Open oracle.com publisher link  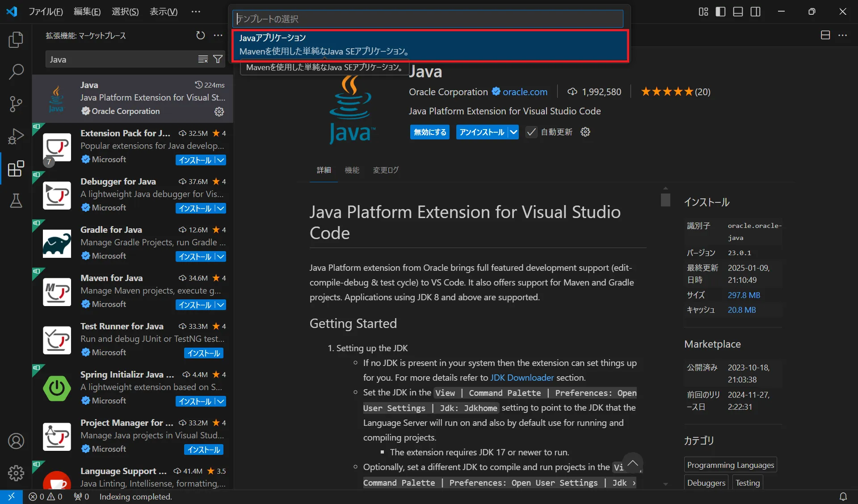pyautogui.click(x=525, y=92)
